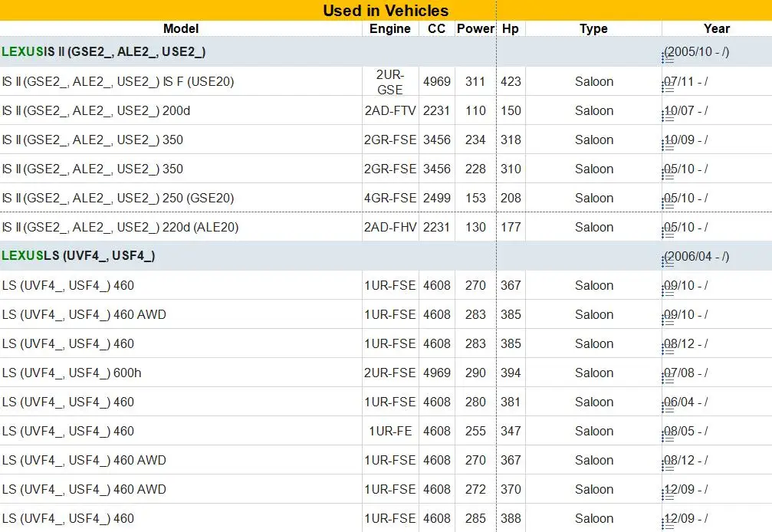Select engine code "2AD-FTV"
The width and height of the screenshot is (772, 532).
point(390,110)
